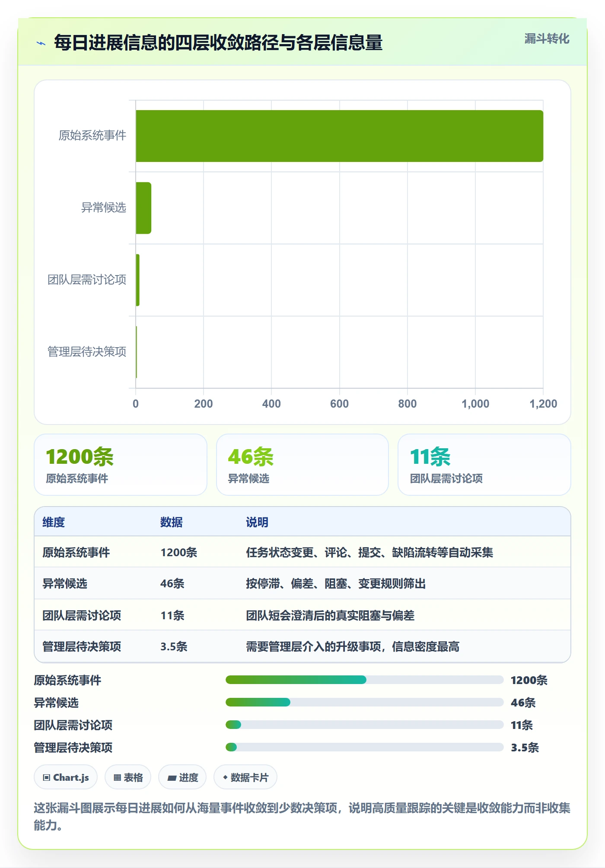Click the 团队层需讨论项 progress bar showing 11条
The width and height of the screenshot is (605, 868).
tap(364, 725)
